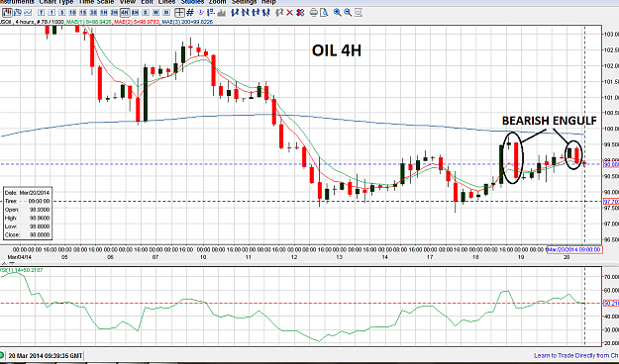The width and height of the screenshot is (619, 364).
Task: Click the 'Mar/04/14' date on time axis
Action: point(19,257)
